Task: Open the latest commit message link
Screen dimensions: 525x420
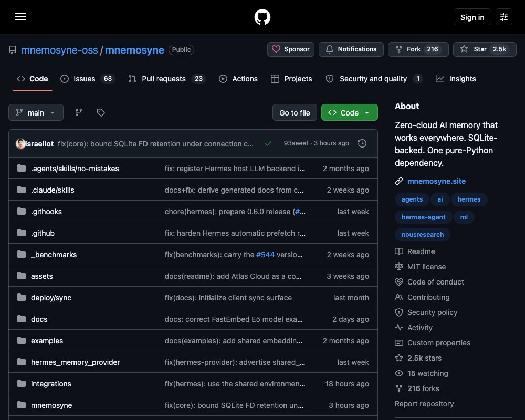Action: 155,144
